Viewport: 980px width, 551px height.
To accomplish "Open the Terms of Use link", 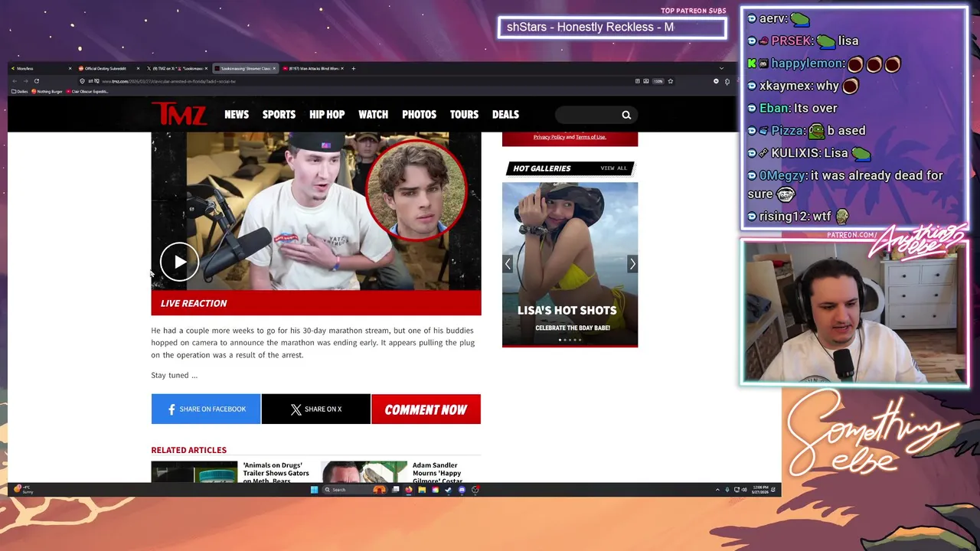I will [591, 137].
